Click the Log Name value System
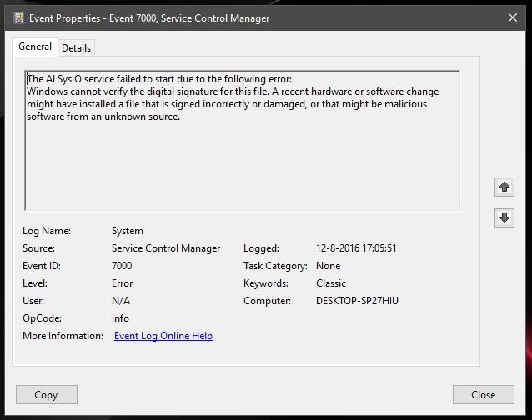The image size is (532, 420). pyautogui.click(x=128, y=231)
